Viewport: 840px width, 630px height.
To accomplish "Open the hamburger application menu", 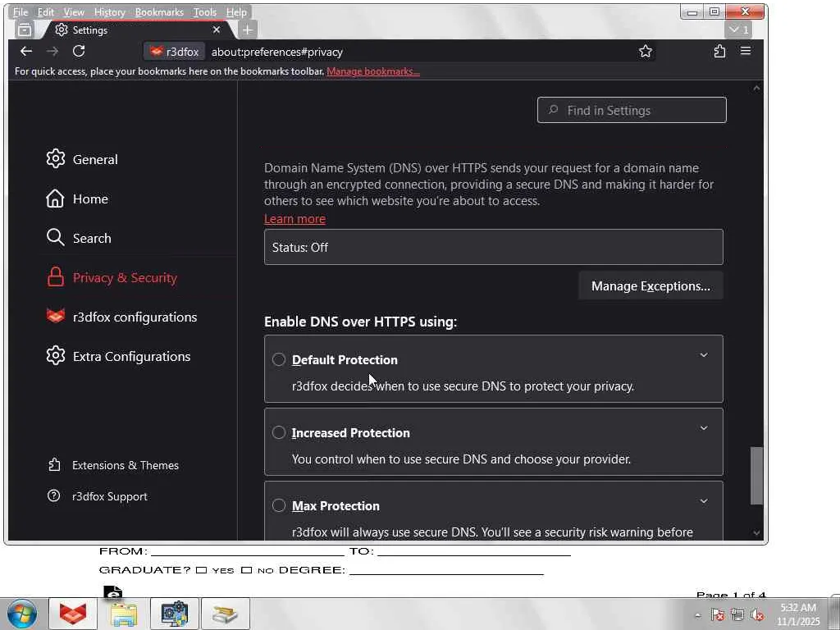I will [x=745, y=52].
